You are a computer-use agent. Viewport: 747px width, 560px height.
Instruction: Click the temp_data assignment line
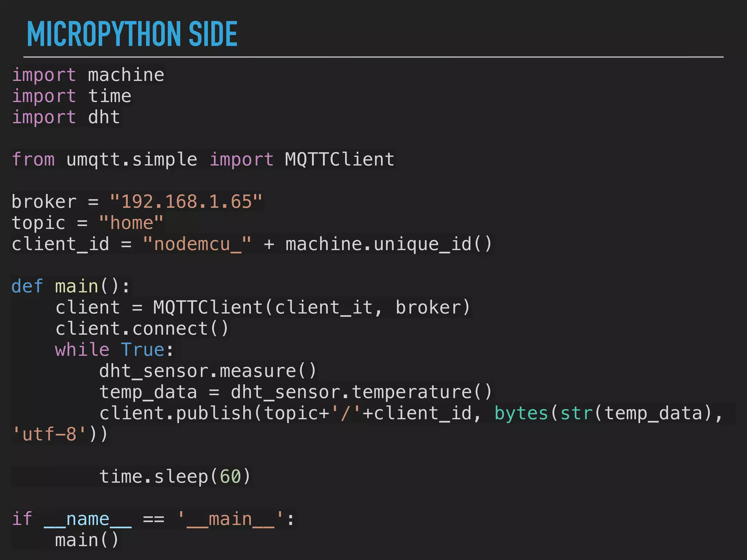click(x=295, y=392)
